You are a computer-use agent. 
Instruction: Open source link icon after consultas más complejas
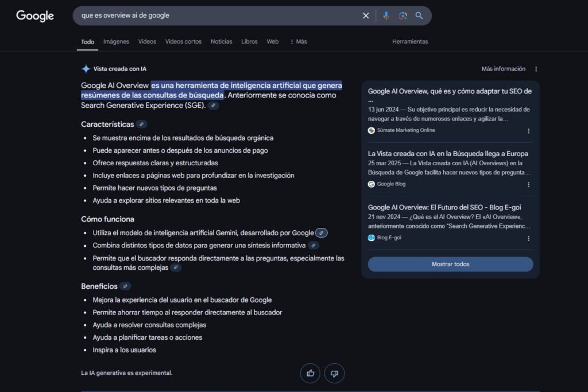[x=176, y=267]
